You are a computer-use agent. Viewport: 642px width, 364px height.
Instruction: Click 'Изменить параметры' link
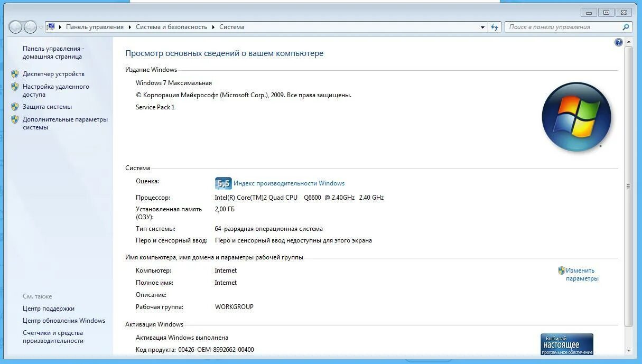click(x=582, y=274)
